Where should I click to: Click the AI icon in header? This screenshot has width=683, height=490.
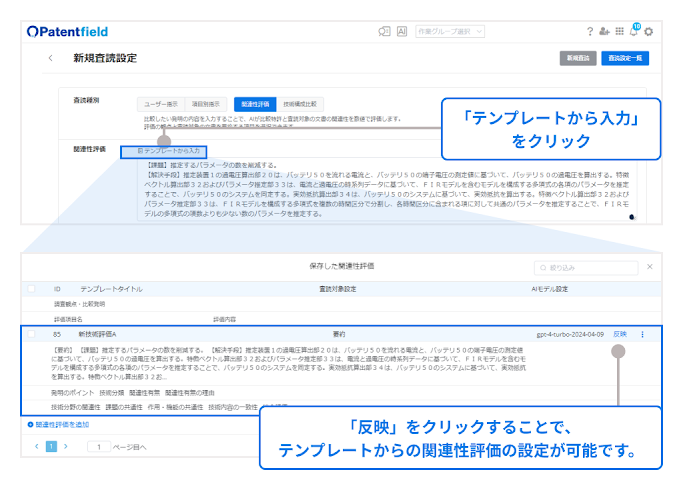click(x=402, y=32)
